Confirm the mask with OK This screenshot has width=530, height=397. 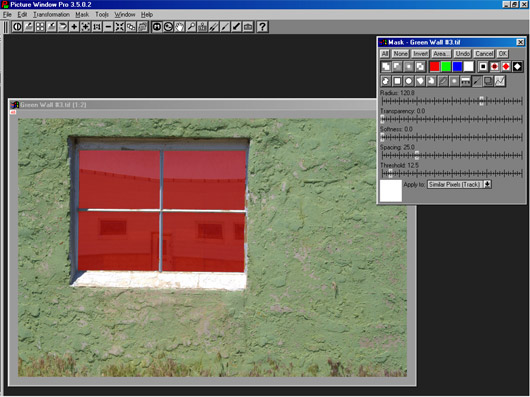tap(503, 54)
